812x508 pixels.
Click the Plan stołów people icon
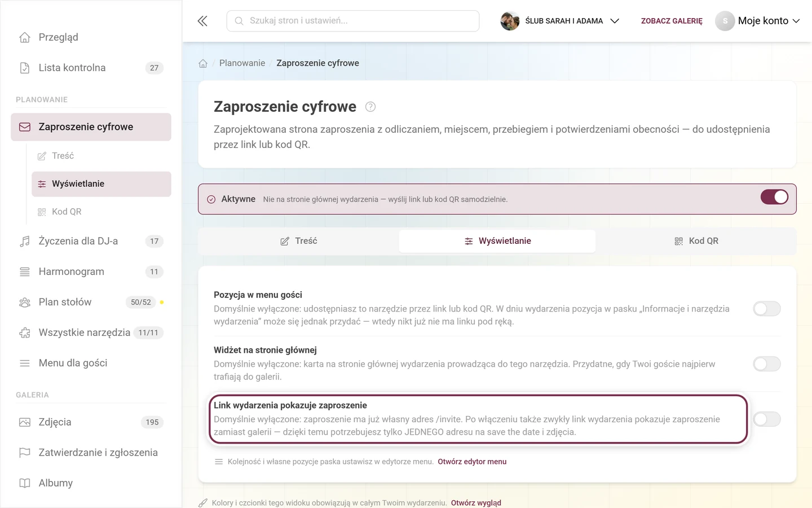coord(25,302)
